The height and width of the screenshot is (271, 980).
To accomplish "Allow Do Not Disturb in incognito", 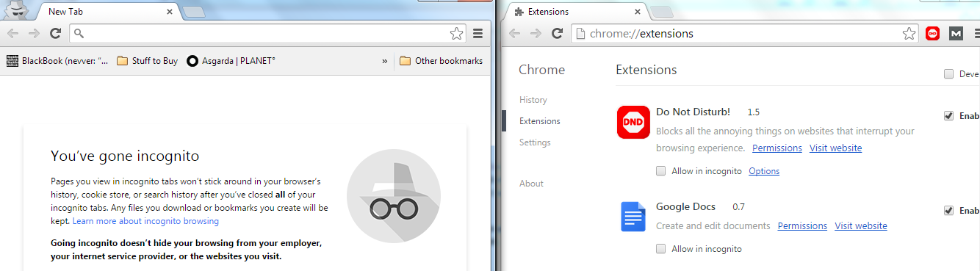I will 661,171.
